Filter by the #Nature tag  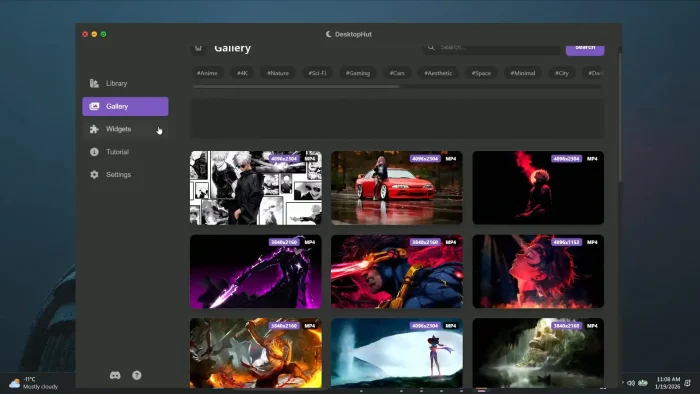pyautogui.click(x=278, y=73)
